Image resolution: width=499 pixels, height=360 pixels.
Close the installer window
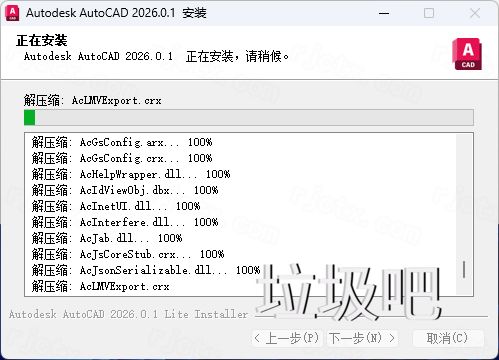475,13
